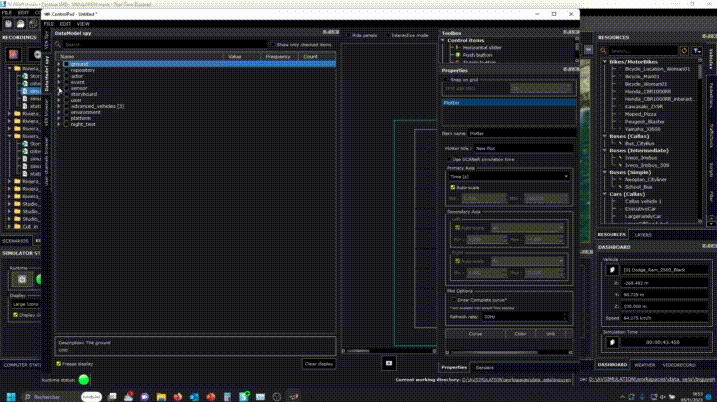Select the Horizontal slider toolbox item
This screenshot has height=402, width=717.
(x=482, y=48)
